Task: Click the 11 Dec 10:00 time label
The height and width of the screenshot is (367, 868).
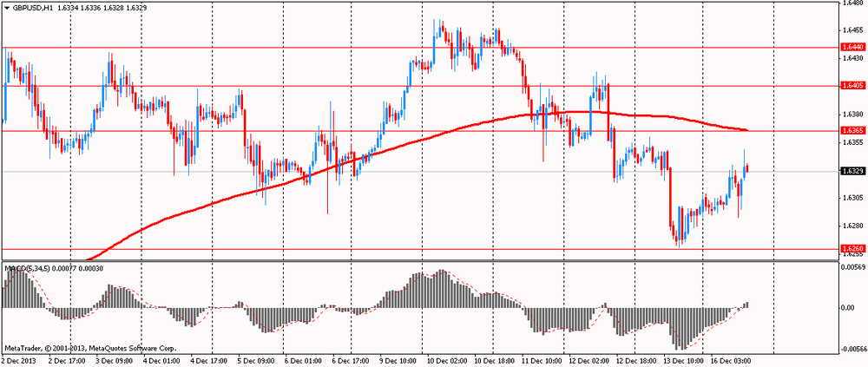Action: coord(541,360)
